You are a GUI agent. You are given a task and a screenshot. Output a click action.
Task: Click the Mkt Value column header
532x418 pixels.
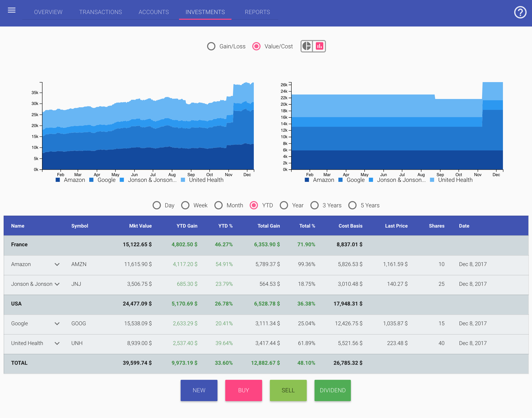140,226
